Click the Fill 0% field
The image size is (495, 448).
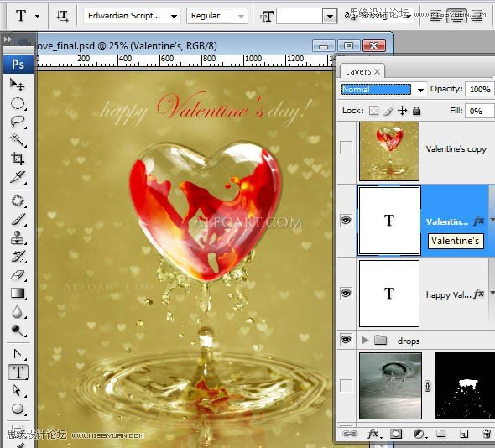[x=479, y=111]
